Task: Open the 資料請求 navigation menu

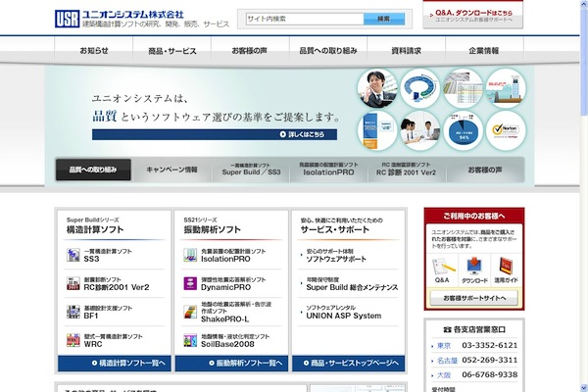Action: 406,51
